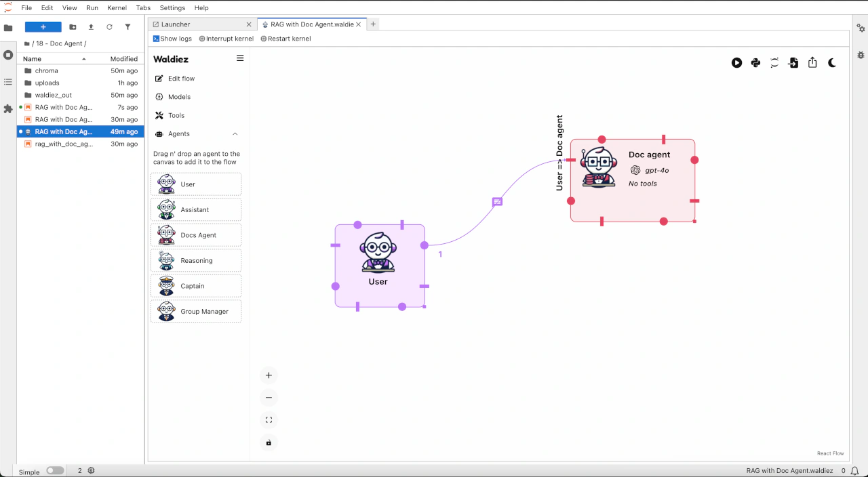Click the import flow icon

[793, 63]
